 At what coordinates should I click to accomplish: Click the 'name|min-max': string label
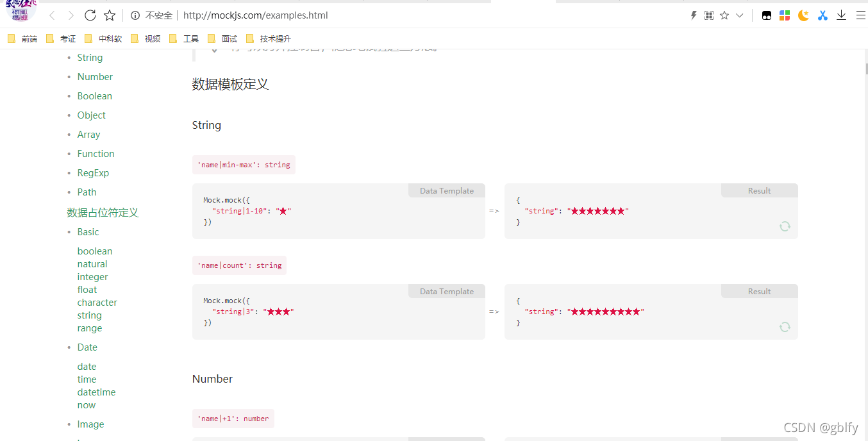click(x=244, y=165)
